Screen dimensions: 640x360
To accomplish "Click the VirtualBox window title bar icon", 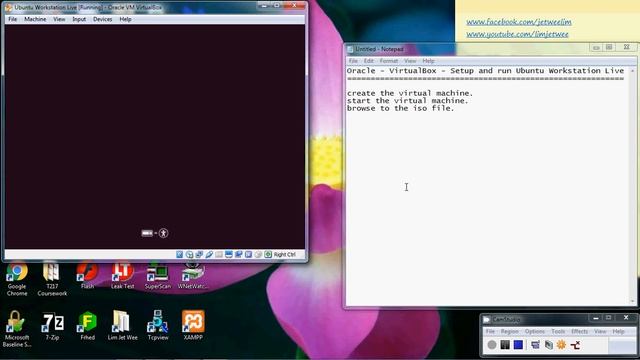I will [8, 7].
